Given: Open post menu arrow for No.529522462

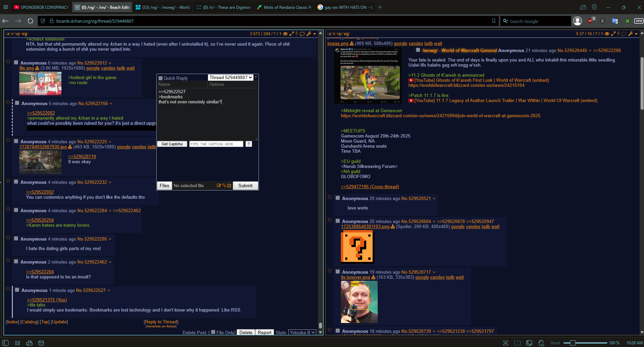Looking at the screenshot, I should [x=110, y=262].
